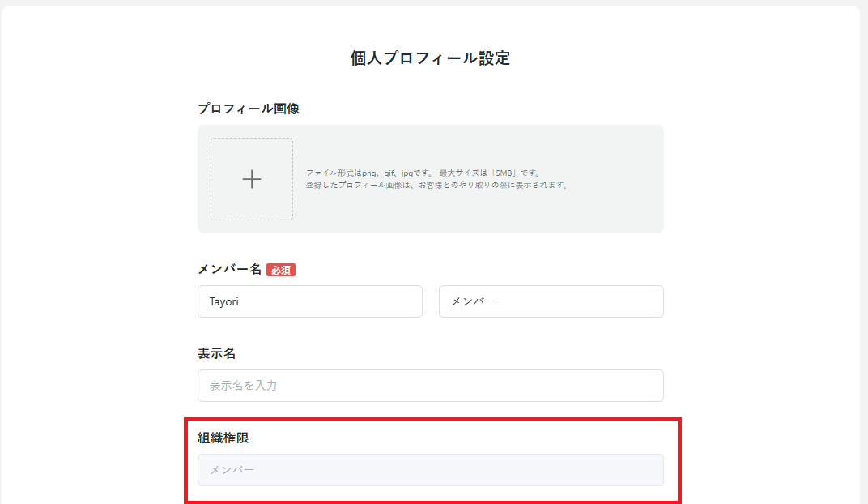Open the image picker via the dashed upload box
The width and height of the screenshot is (868, 504).
[251, 178]
